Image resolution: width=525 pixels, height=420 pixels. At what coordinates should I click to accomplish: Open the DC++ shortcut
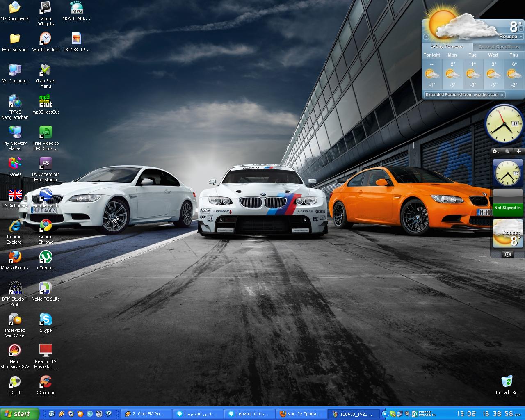coord(15,385)
